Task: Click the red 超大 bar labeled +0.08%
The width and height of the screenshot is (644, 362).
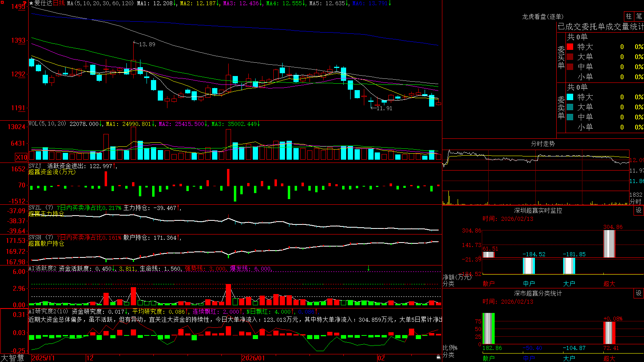Action: [x=609, y=333]
